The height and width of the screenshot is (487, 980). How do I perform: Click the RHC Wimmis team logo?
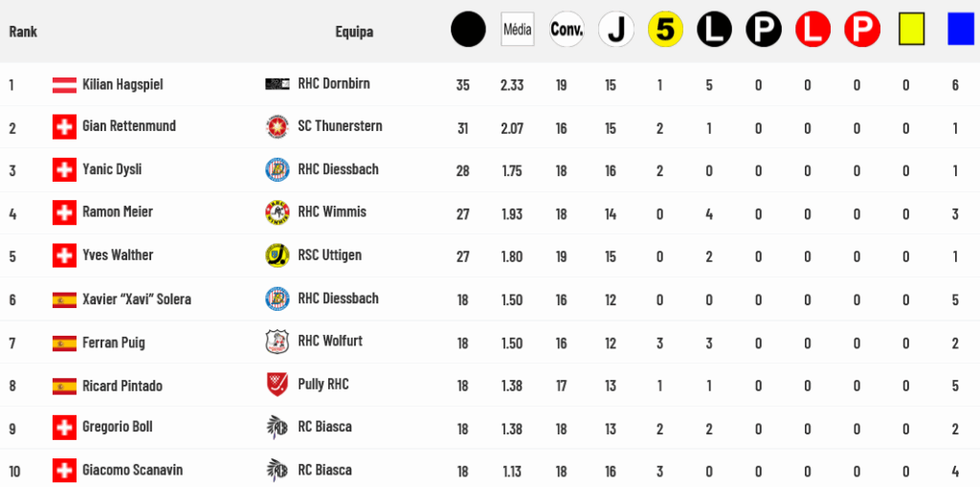pyautogui.click(x=277, y=212)
